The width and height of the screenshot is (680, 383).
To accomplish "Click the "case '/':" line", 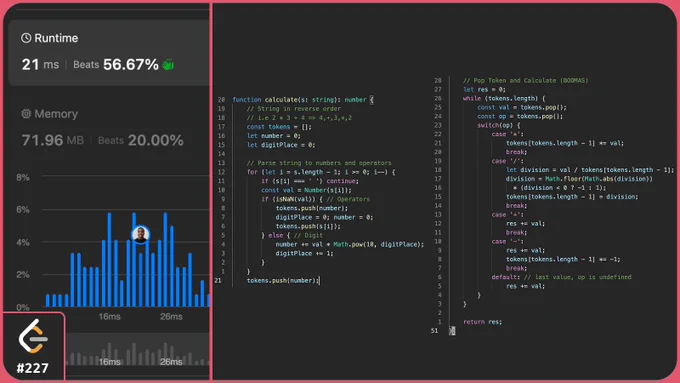I will (507, 161).
